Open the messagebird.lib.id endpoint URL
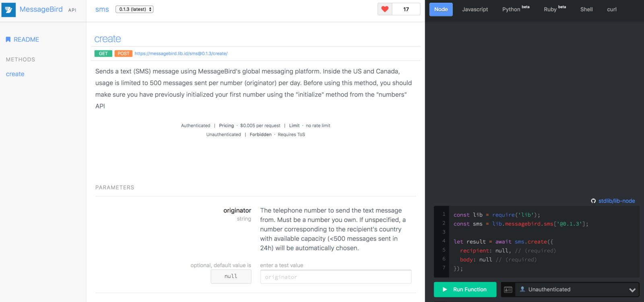 181,54
